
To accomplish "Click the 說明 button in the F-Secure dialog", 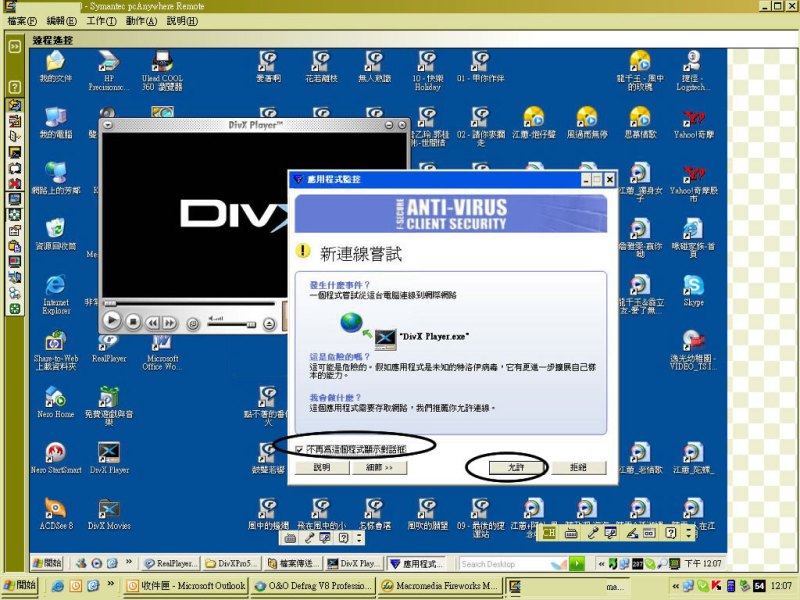I will pos(322,467).
